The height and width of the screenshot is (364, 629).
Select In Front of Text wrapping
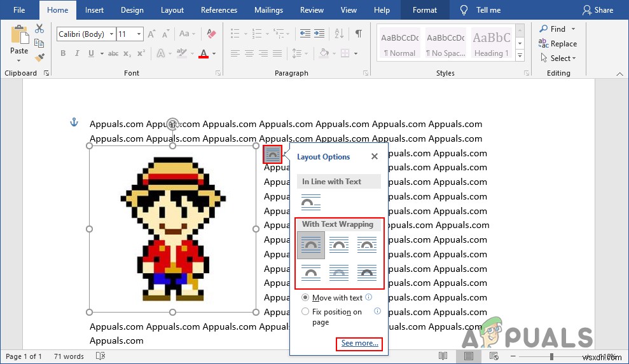coord(366,272)
